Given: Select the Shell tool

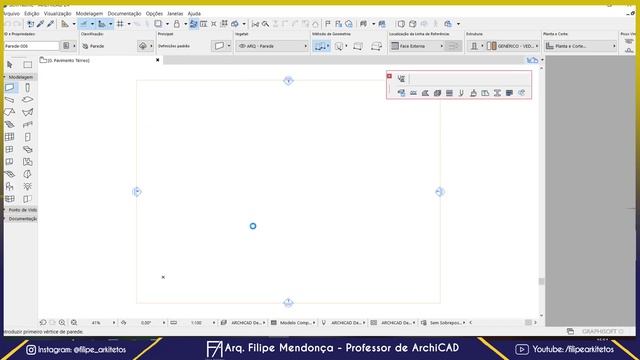Looking at the screenshot, I should click(x=27, y=112).
